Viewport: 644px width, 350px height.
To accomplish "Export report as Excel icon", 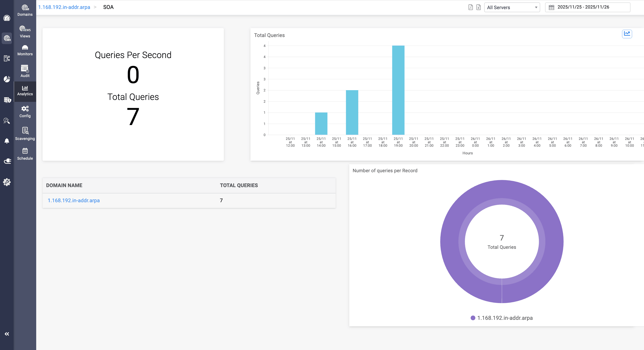I will [479, 7].
